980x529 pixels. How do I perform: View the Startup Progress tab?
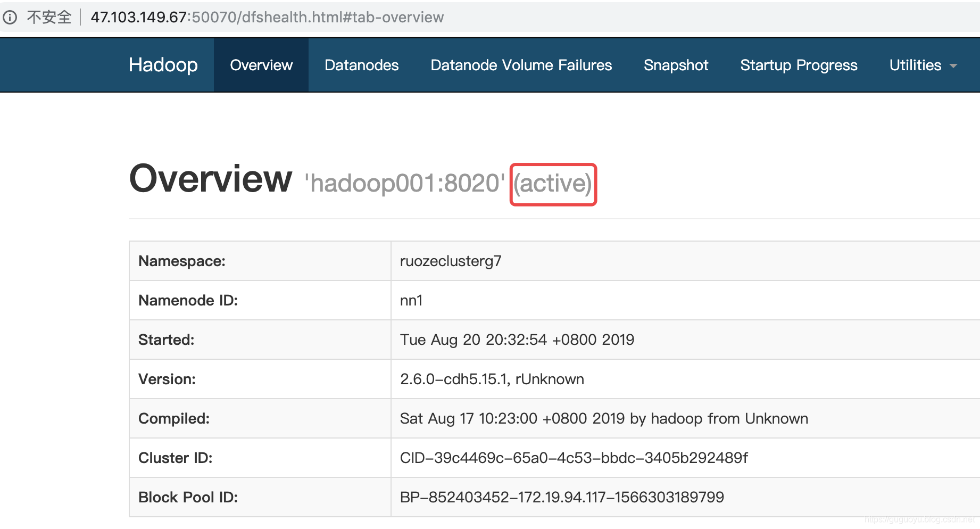799,65
